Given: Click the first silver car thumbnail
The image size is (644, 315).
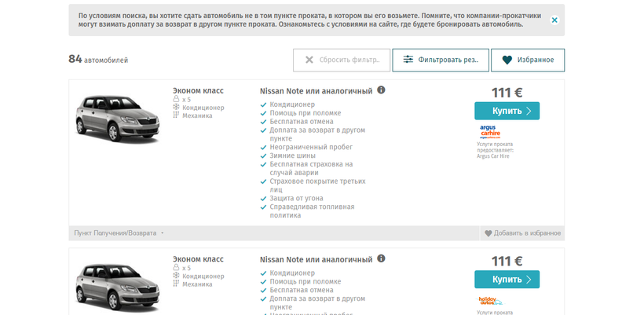Looking at the screenshot, I should coord(116,118).
